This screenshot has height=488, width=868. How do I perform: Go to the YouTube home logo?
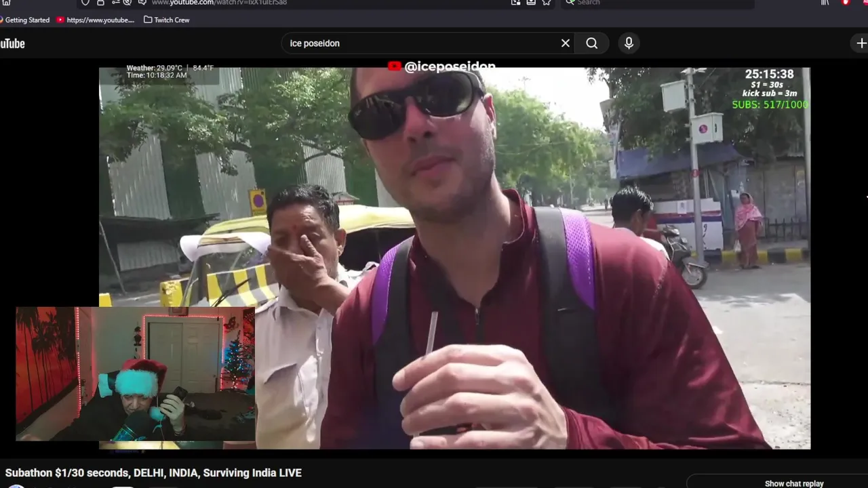(12, 43)
